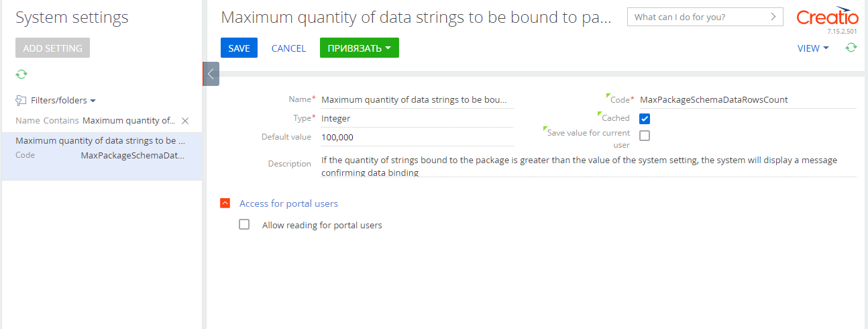This screenshot has width=868, height=329.
Task: Click the Cancel button
Action: [x=288, y=48]
